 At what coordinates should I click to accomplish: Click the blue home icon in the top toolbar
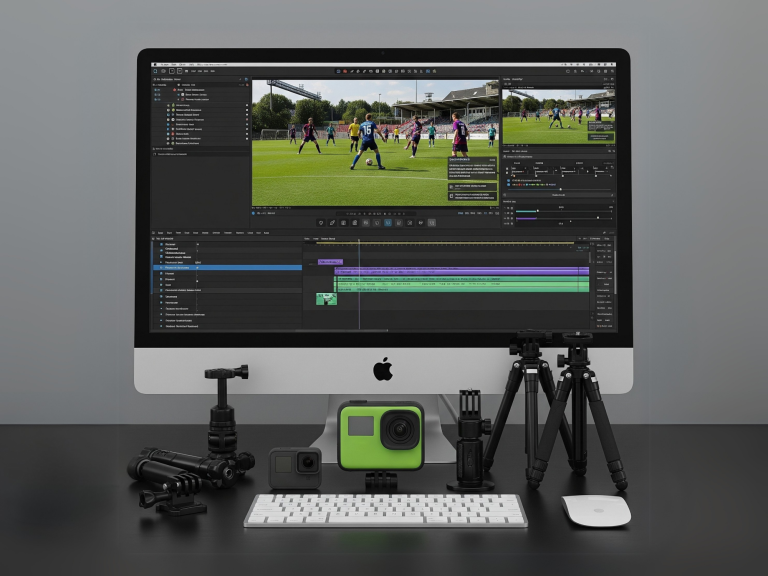155,72
